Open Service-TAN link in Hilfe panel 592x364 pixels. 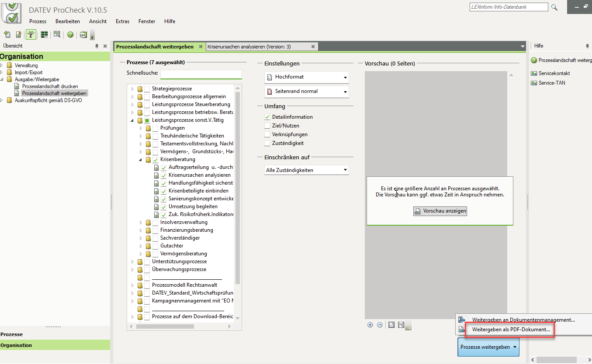(x=552, y=83)
